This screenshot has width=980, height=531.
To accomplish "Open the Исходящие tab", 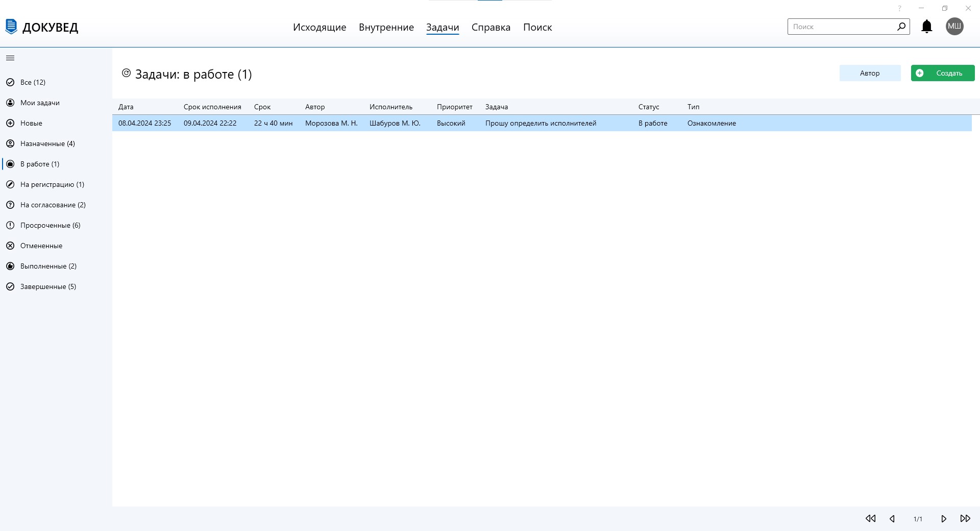I will (x=320, y=27).
